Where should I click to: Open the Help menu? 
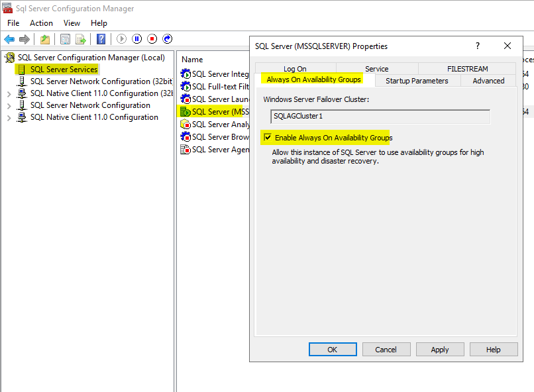point(99,23)
